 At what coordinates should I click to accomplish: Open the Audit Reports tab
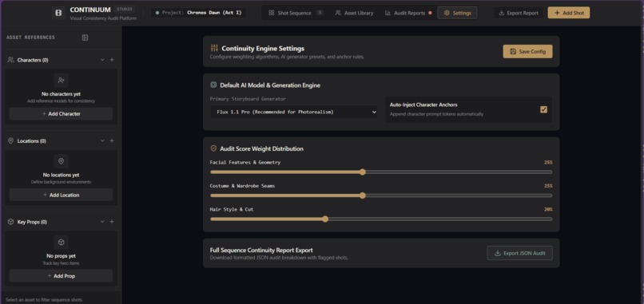[407, 13]
